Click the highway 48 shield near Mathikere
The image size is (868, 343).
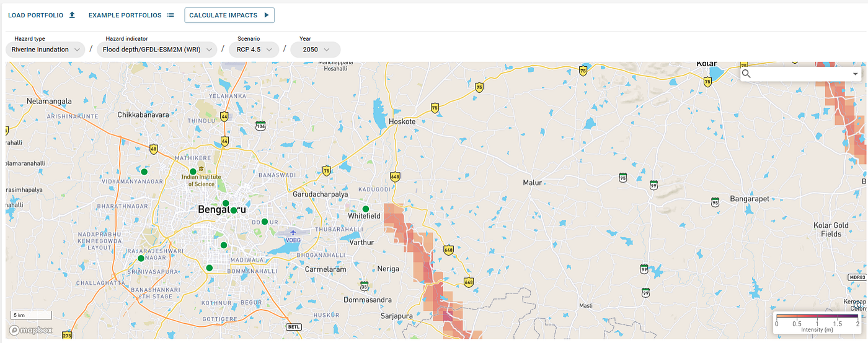[x=153, y=149]
